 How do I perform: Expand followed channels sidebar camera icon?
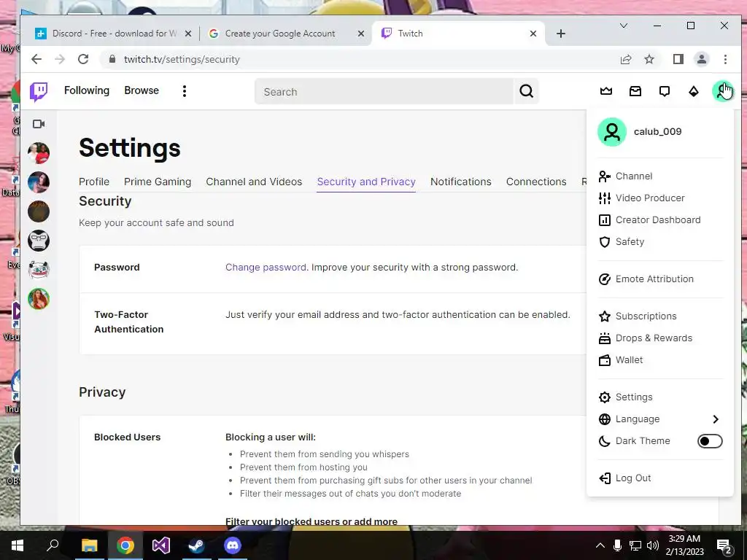point(39,124)
